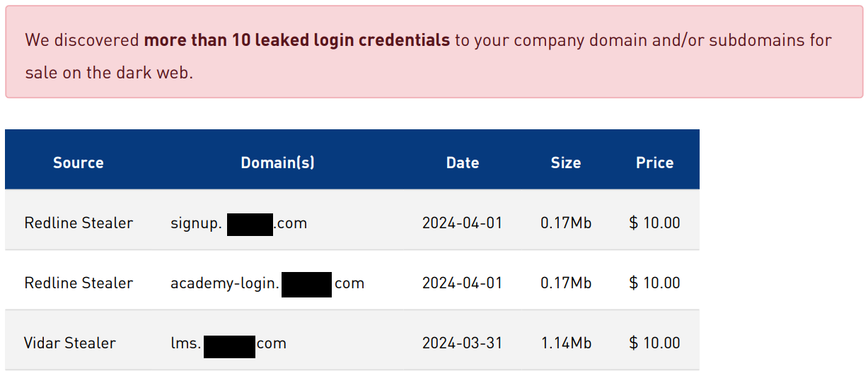Click the Size column header

[566, 163]
